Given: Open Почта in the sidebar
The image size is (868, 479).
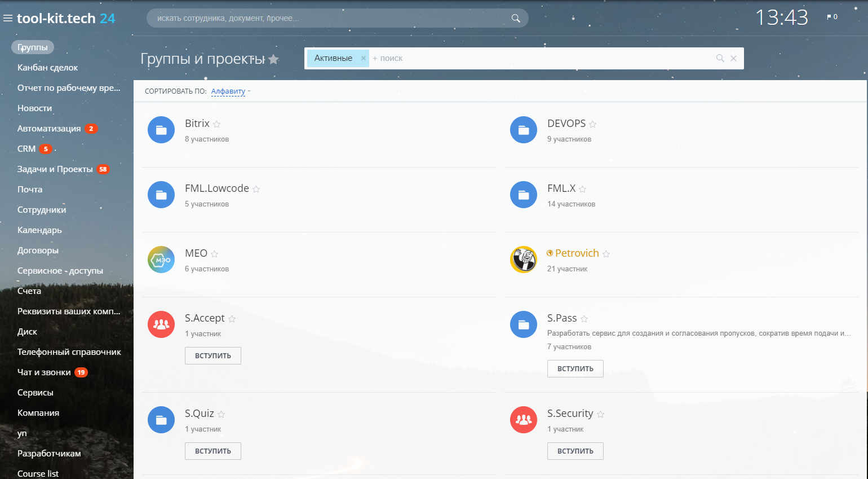Looking at the screenshot, I should tap(30, 190).
